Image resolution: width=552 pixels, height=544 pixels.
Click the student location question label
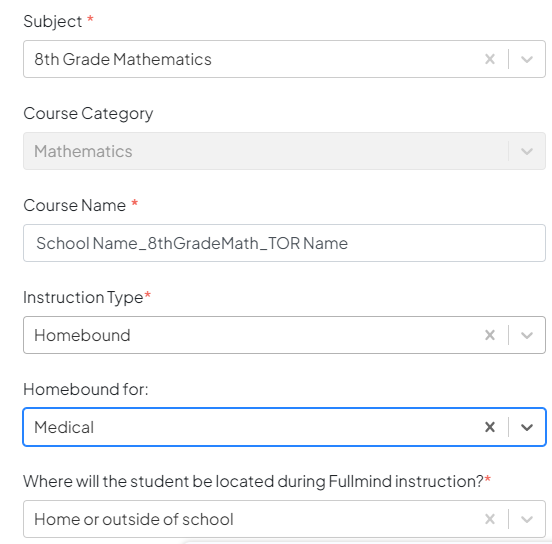pos(253,481)
